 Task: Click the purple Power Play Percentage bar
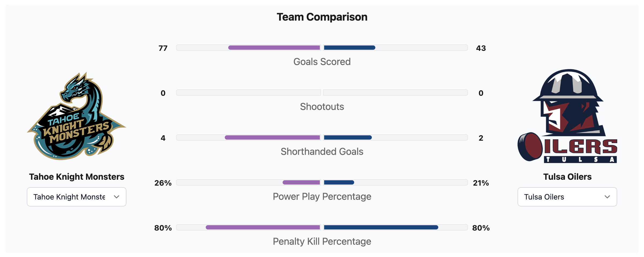(301, 182)
